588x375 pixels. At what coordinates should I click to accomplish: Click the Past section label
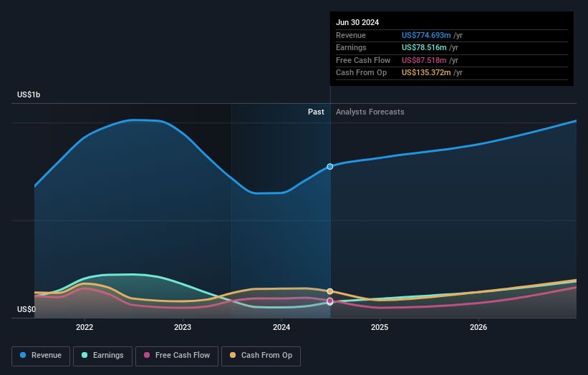click(x=316, y=112)
